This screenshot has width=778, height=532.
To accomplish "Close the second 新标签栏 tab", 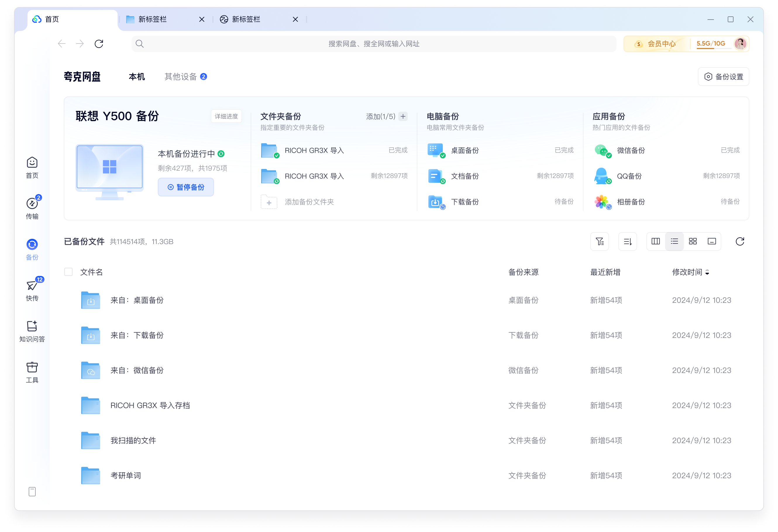I will pyautogui.click(x=295, y=19).
